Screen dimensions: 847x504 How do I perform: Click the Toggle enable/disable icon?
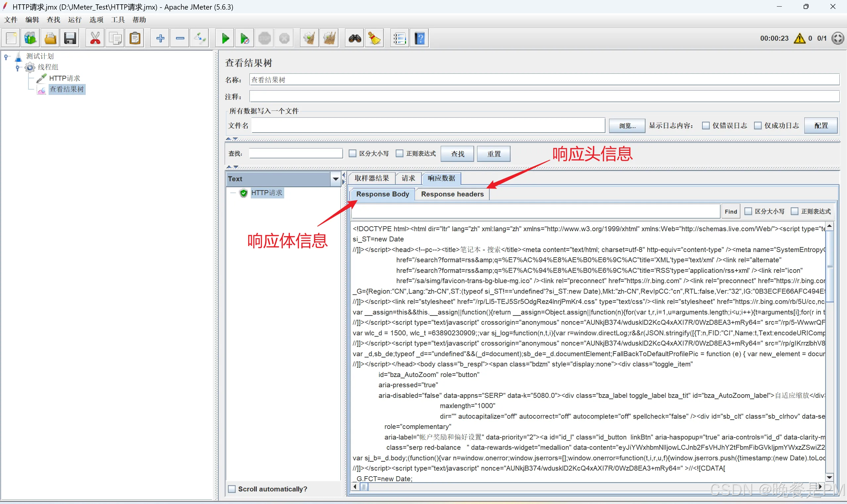tap(200, 38)
